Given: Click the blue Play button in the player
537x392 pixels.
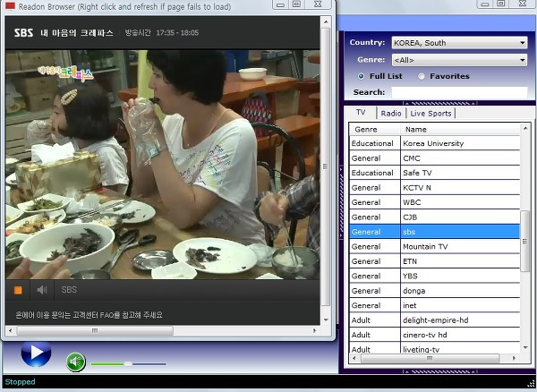Looking at the screenshot, I should click(x=36, y=353).
